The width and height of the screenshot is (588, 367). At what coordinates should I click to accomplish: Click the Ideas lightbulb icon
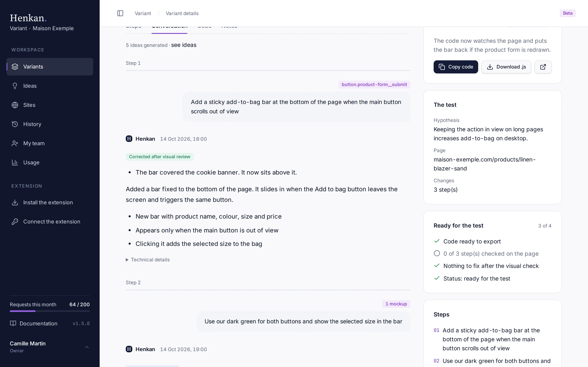(15, 86)
